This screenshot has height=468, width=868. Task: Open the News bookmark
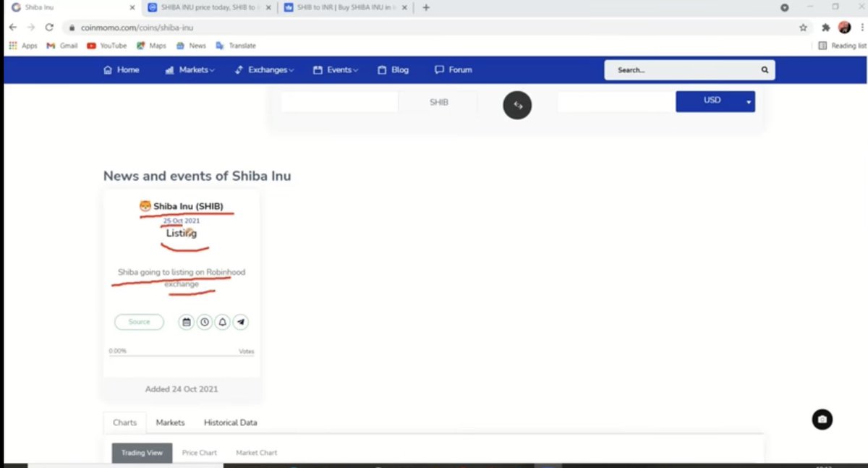191,46
